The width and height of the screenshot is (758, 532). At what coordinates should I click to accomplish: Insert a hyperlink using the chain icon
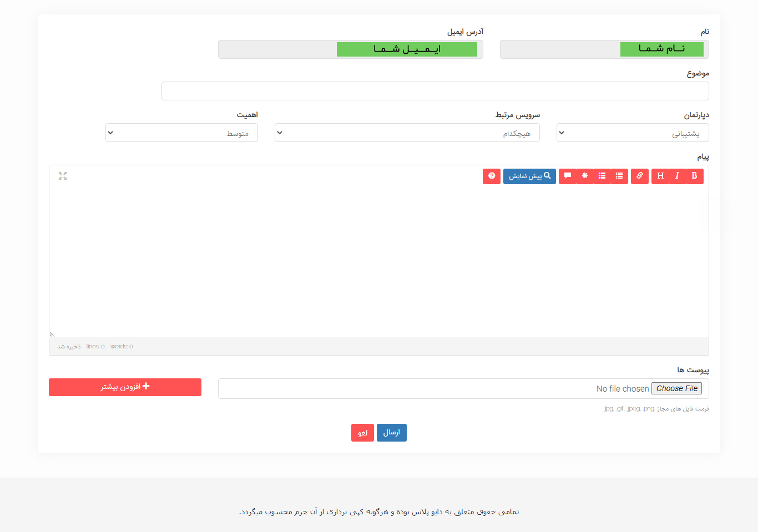(640, 176)
